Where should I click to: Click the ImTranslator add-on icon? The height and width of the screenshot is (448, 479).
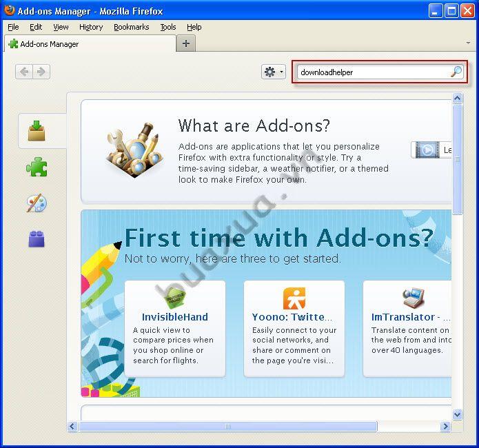click(x=413, y=298)
